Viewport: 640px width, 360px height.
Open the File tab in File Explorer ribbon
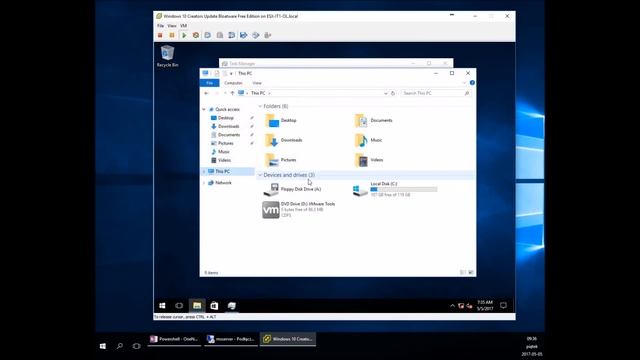pyautogui.click(x=209, y=83)
